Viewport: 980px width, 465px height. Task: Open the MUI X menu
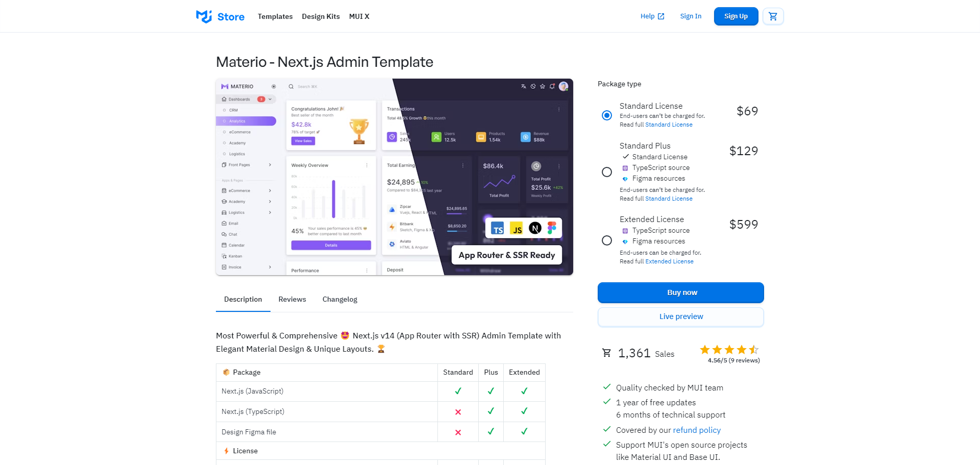(x=359, y=16)
